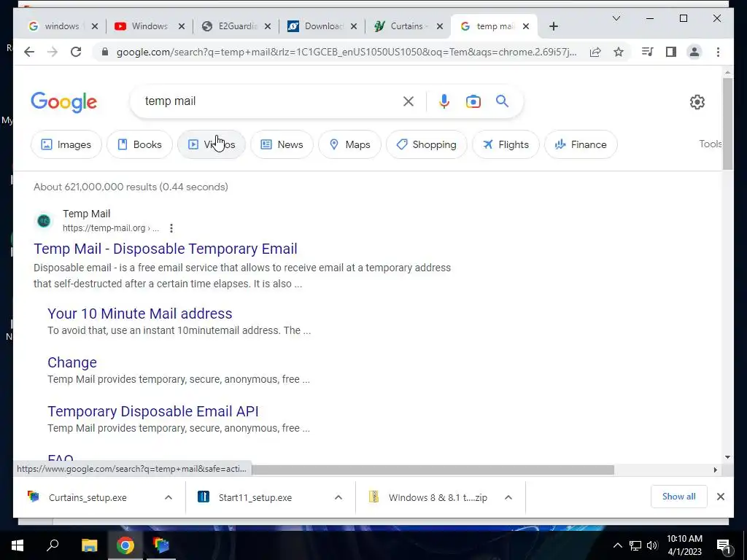Open the Curtains_setup.exe download
Viewport: 747px width, 560px height.
pyautogui.click(x=88, y=497)
